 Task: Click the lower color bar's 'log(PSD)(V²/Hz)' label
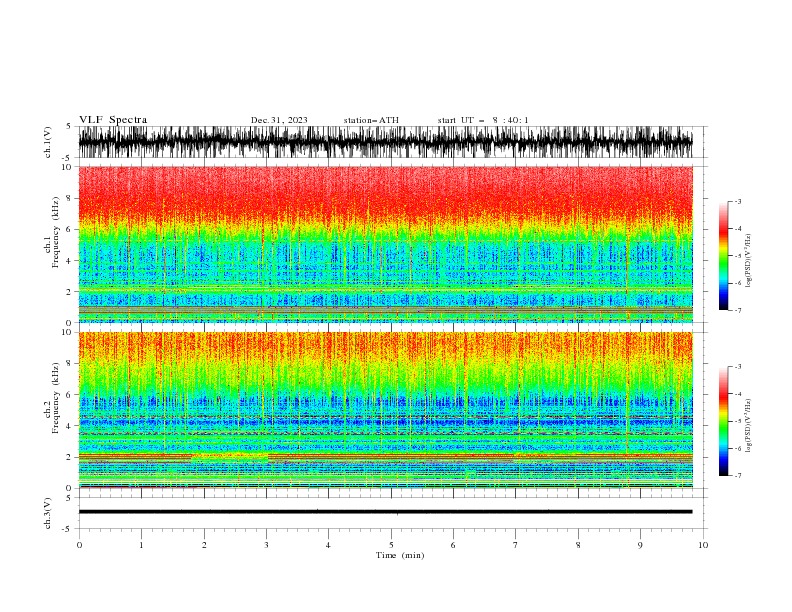pos(748,425)
